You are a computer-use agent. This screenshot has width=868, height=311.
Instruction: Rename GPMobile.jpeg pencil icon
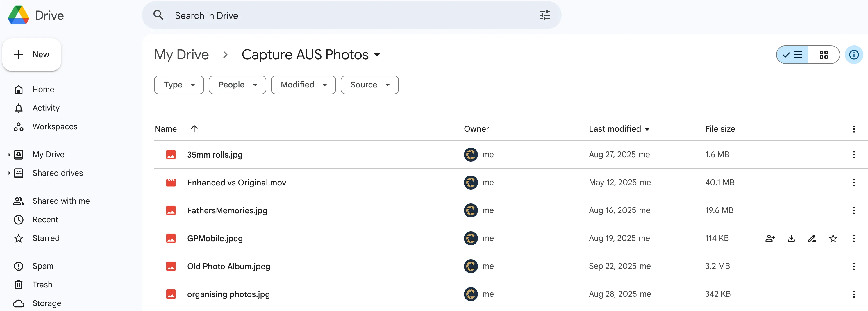pyautogui.click(x=812, y=238)
